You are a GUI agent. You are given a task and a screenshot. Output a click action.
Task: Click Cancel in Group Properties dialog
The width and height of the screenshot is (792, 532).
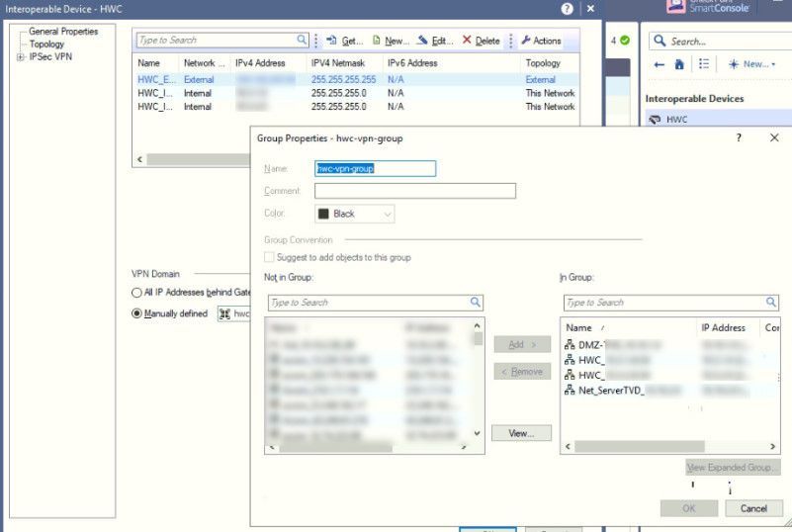pyautogui.click(x=752, y=508)
